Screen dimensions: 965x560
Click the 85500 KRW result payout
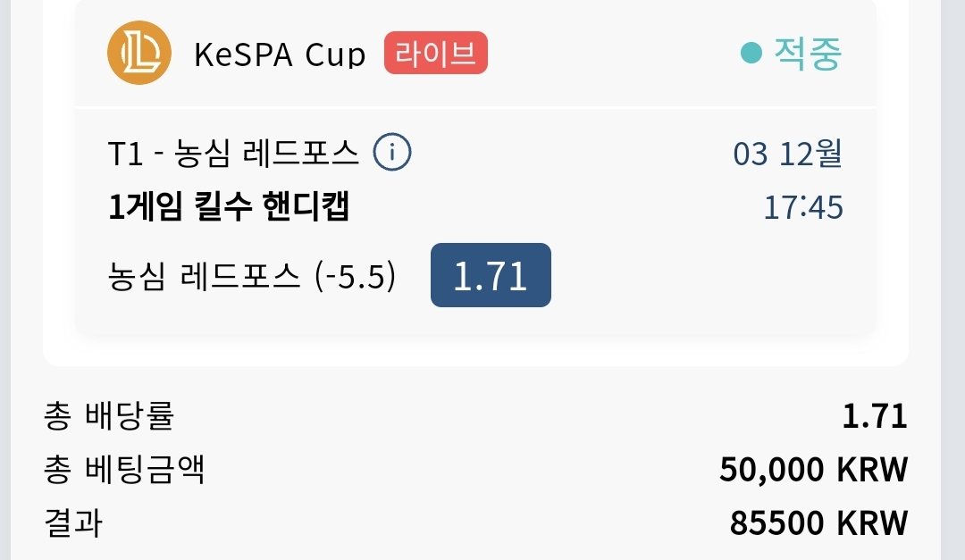[818, 523]
